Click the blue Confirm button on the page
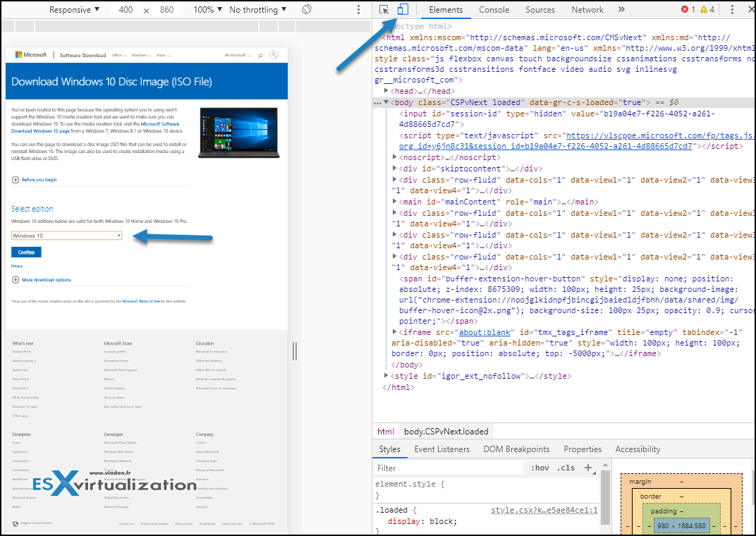The image size is (756, 536). [x=25, y=252]
